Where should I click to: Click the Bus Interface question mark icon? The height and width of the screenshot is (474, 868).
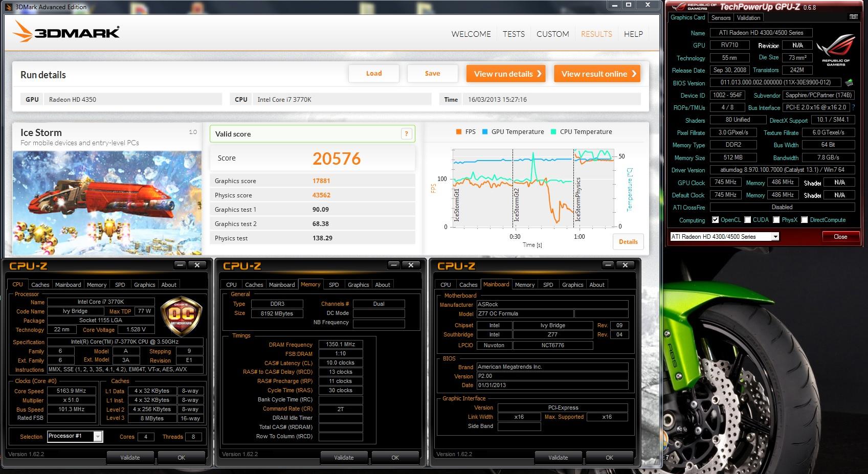[853, 107]
